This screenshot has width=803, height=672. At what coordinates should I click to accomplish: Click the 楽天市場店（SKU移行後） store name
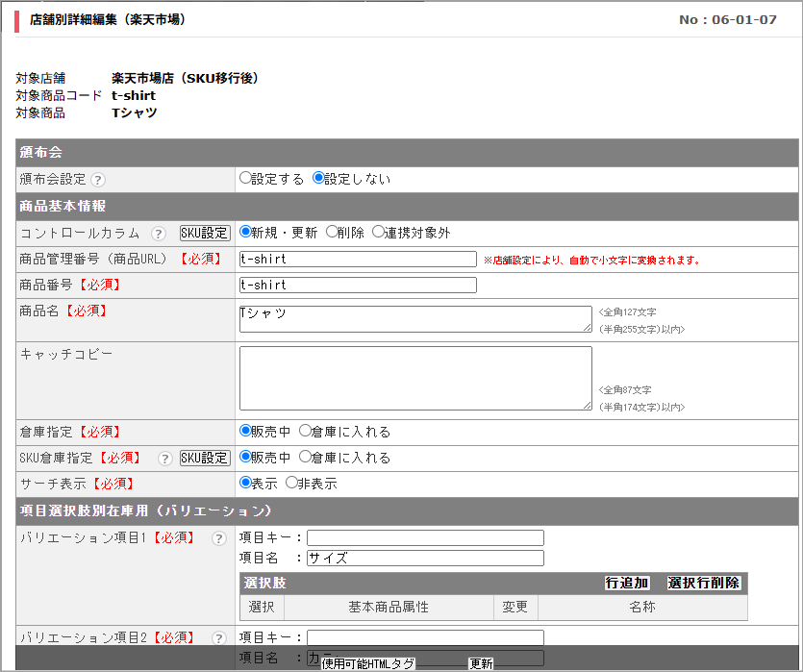185,78
